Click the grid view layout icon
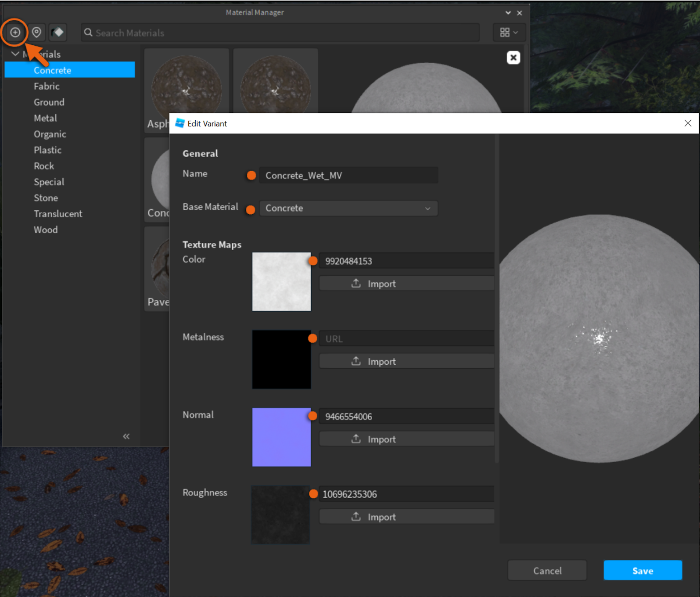 tap(508, 32)
